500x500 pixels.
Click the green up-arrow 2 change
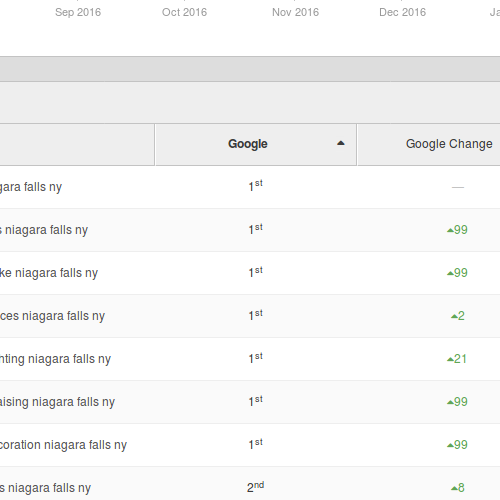[458, 316]
